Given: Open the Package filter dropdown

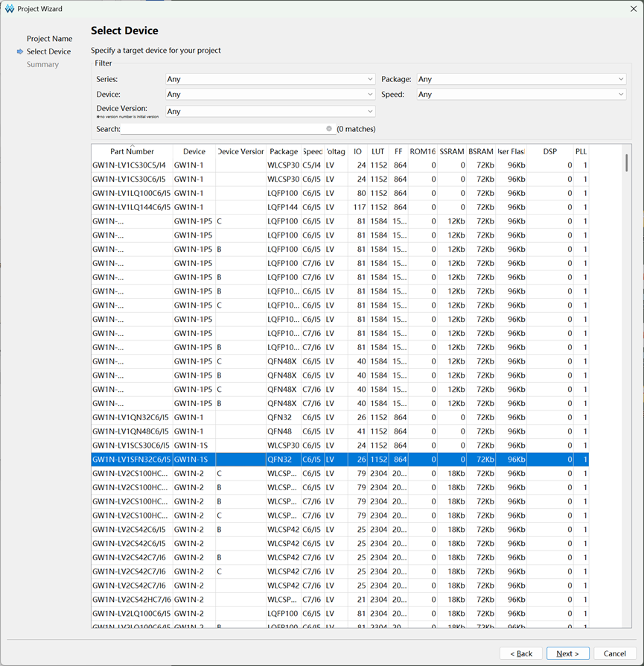Looking at the screenshot, I should pos(521,79).
